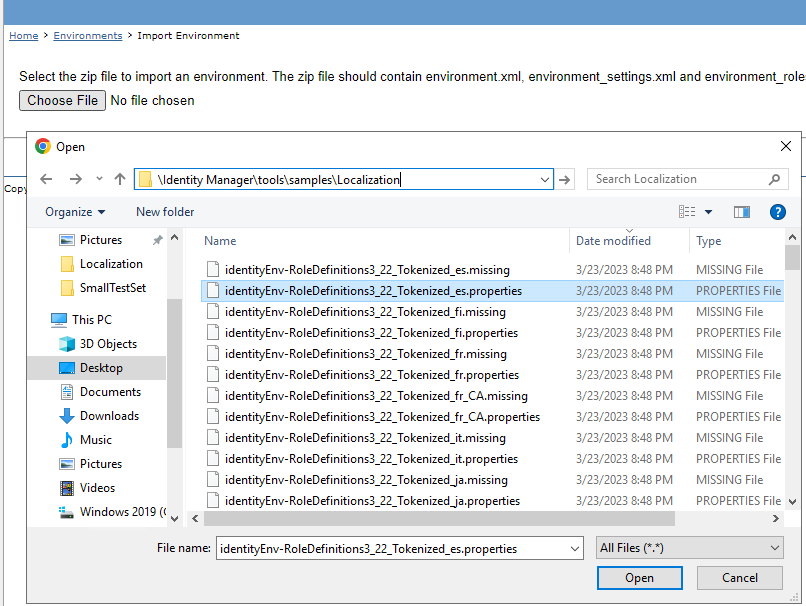The image size is (806, 606).
Task: Click the Open button
Action: [x=639, y=578]
